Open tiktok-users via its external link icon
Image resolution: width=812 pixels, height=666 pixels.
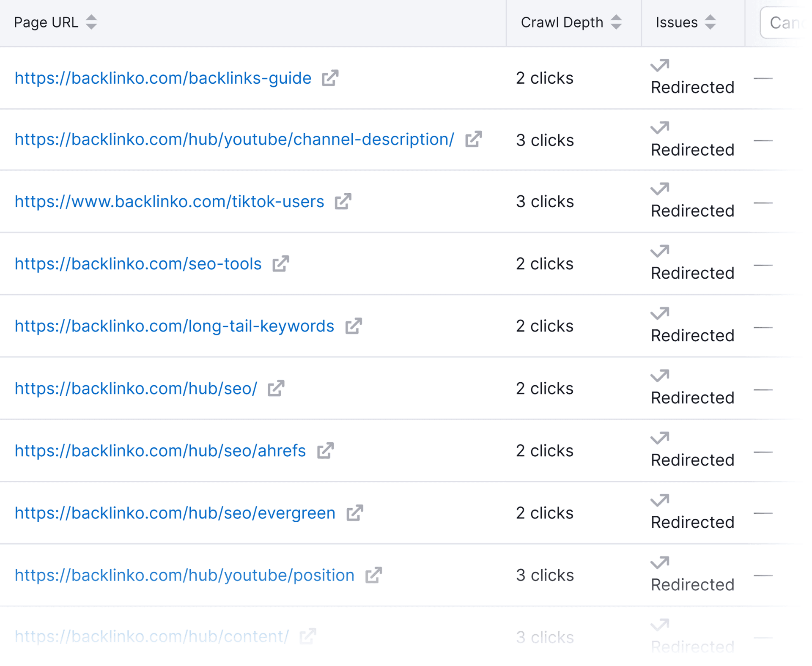coord(343,202)
